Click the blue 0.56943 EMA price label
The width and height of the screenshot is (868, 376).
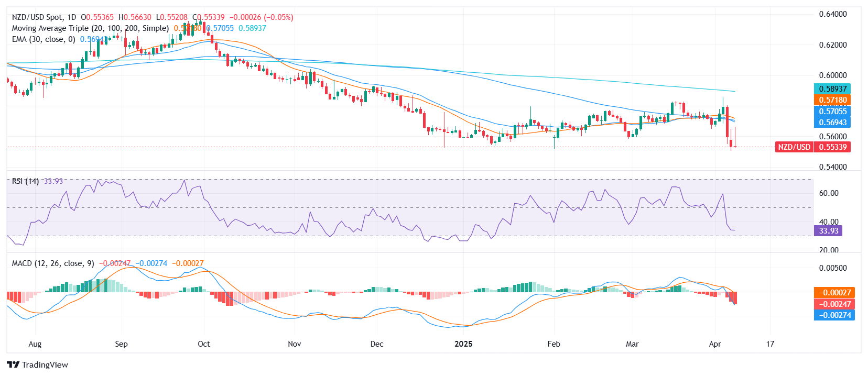point(832,123)
